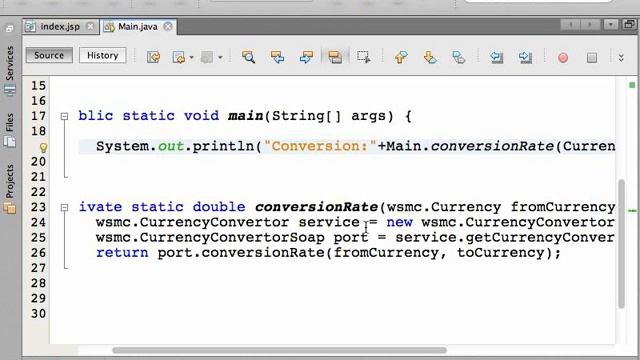Click the Projects panel icon
Screen dimensions: 640x360
click(10, 208)
